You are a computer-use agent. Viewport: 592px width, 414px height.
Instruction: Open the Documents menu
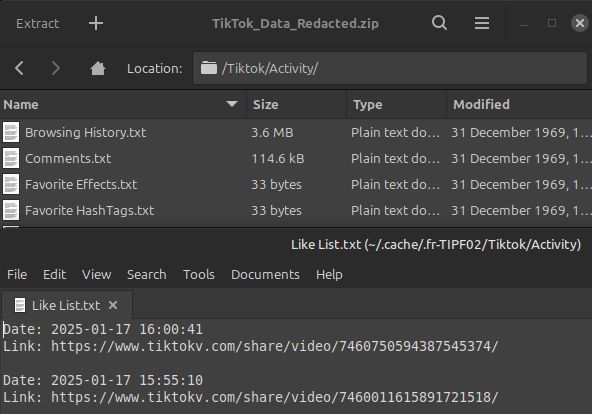coord(265,274)
